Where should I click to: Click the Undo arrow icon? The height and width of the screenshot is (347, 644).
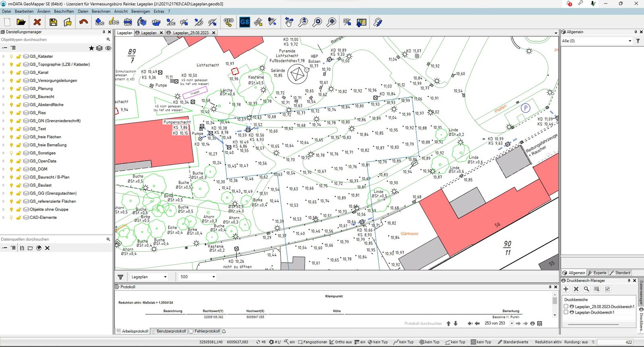(x=83, y=23)
